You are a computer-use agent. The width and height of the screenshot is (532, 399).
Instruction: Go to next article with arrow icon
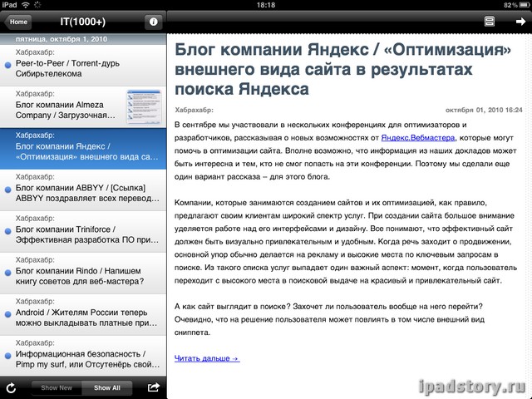click(520, 22)
